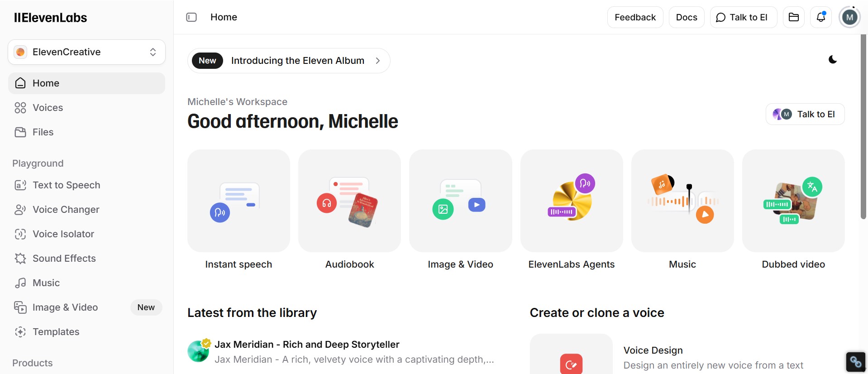Click the New badge beside Image & Video
The image size is (868, 374).
click(146, 307)
